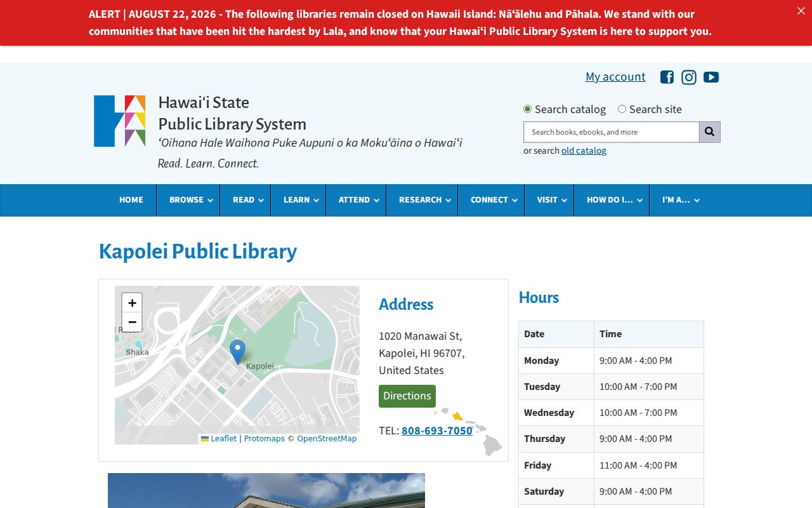Open the library YouTube channel icon
This screenshot has width=812, height=508.
tap(711, 77)
